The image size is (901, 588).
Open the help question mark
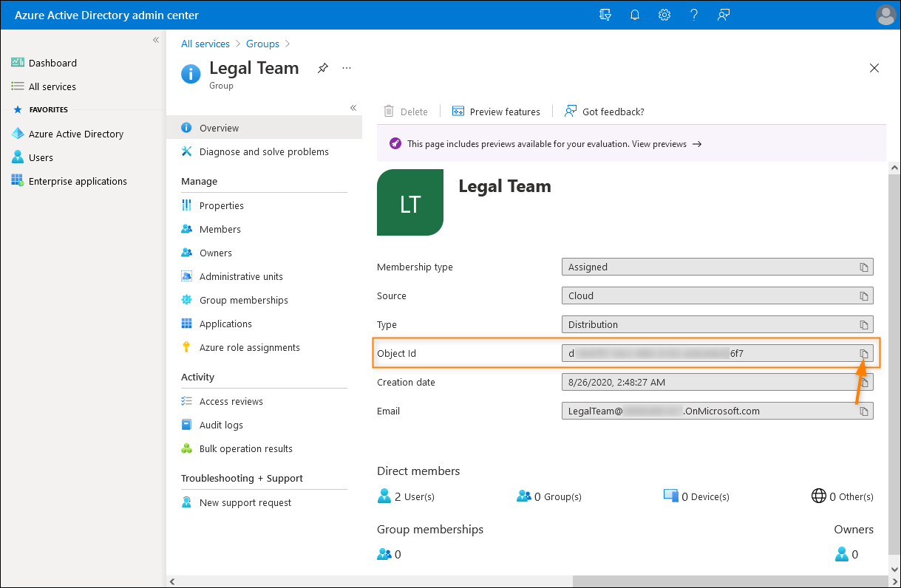coord(694,15)
